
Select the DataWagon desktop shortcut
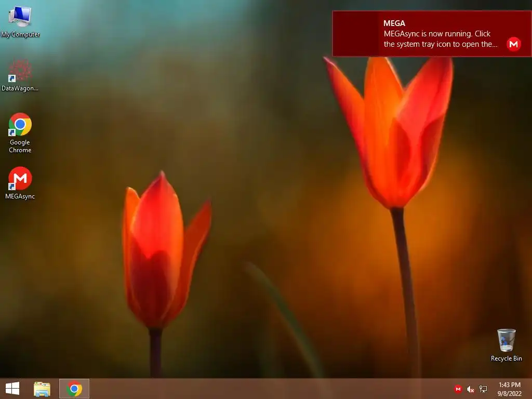[20, 75]
